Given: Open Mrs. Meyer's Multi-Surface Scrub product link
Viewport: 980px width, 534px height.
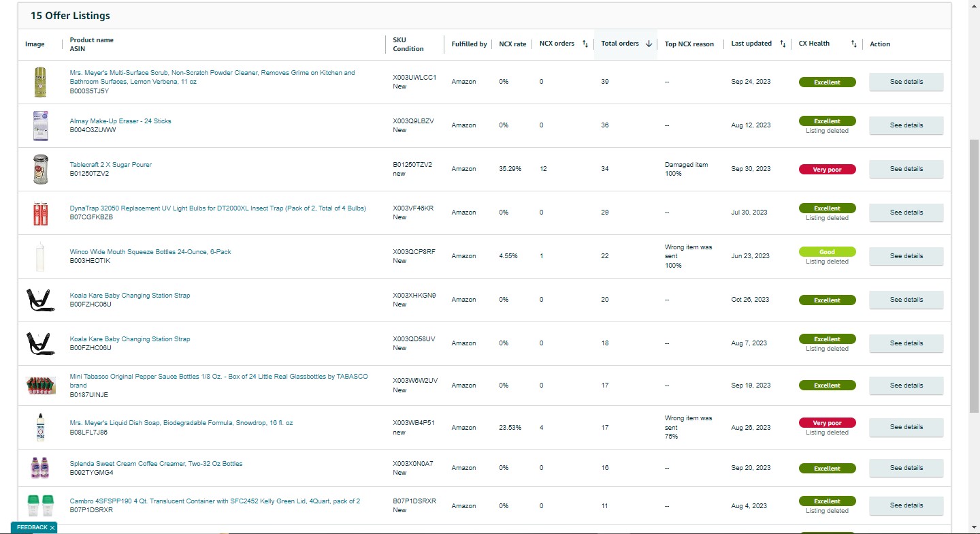Looking at the screenshot, I should click(212, 77).
